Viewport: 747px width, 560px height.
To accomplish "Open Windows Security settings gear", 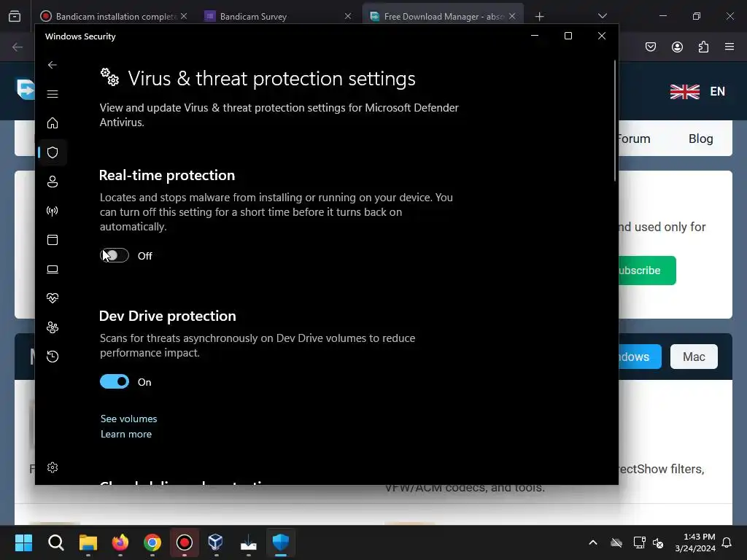I will 53,467.
